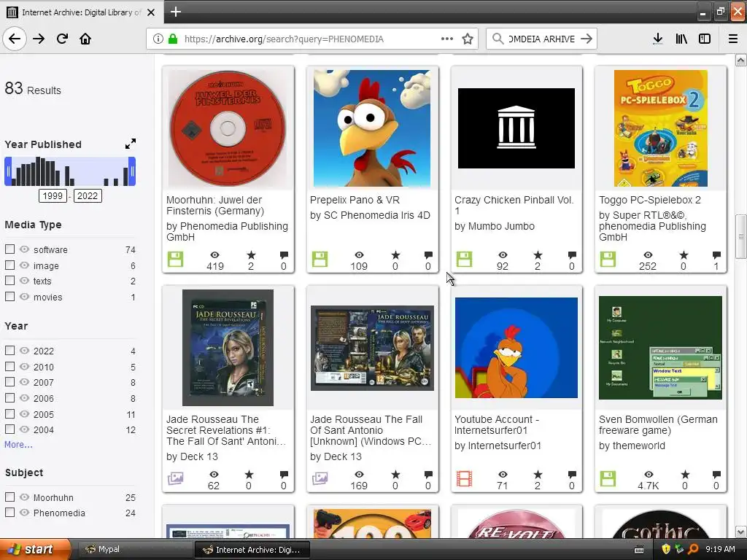The width and height of the screenshot is (747, 560).
Task: Click views eye on Sven Bomwollen card
Action: pos(649,474)
